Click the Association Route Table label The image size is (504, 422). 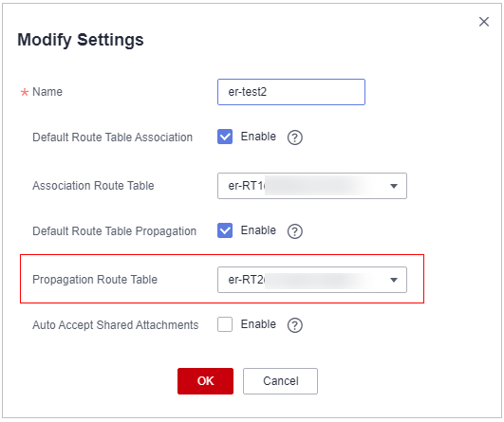click(93, 186)
